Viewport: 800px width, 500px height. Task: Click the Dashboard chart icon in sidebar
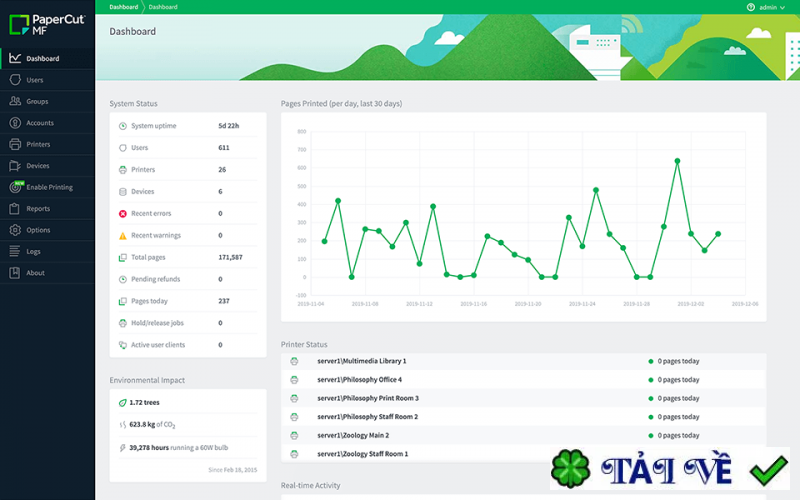(x=15, y=59)
